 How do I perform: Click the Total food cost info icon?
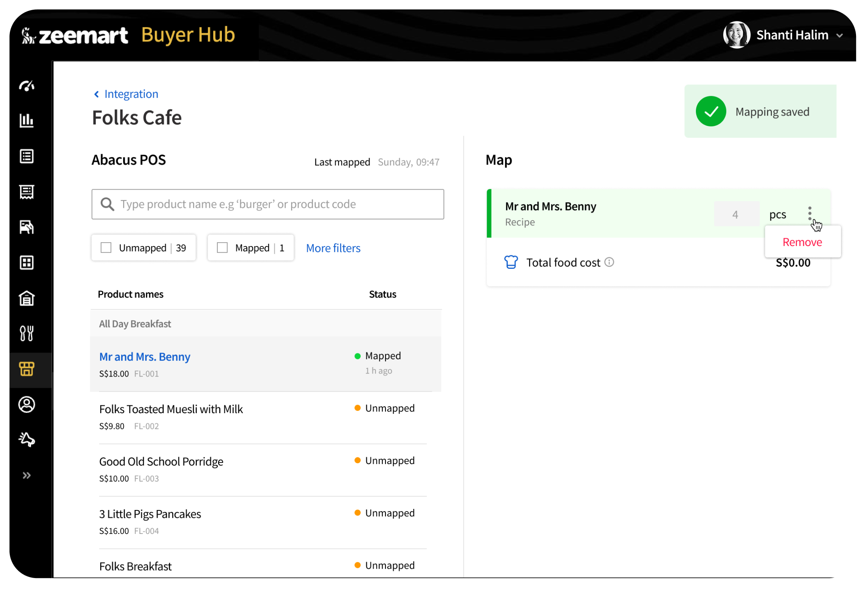(x=609, y=262)
